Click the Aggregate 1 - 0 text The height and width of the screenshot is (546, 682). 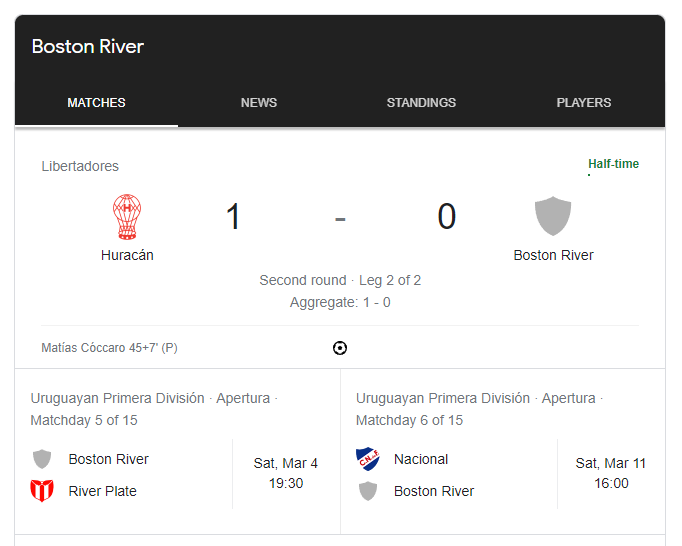[340, 302]
